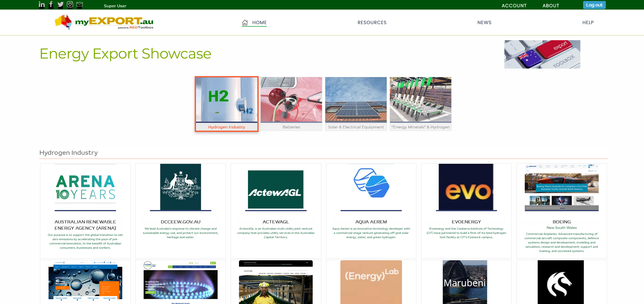
Task: Click the Home house icon
Action: [245, 23]
